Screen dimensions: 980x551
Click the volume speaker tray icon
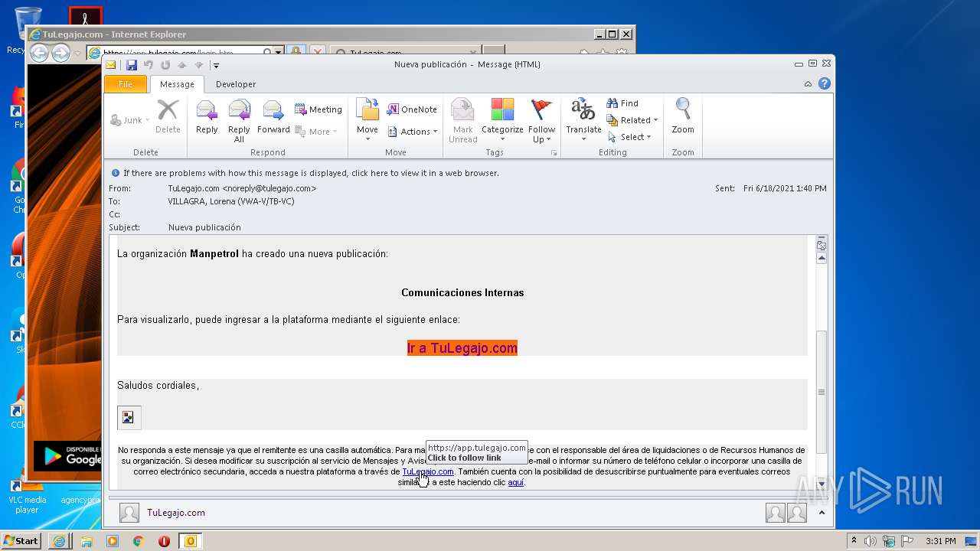[x=871, y=541]
